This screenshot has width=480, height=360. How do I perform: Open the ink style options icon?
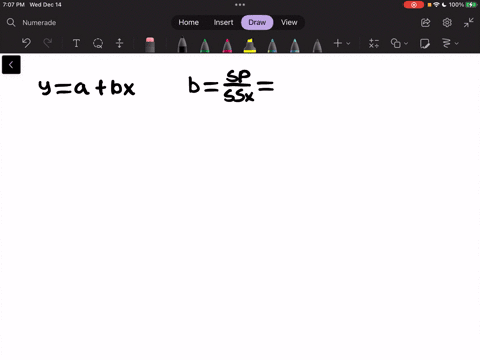point(446,43)
